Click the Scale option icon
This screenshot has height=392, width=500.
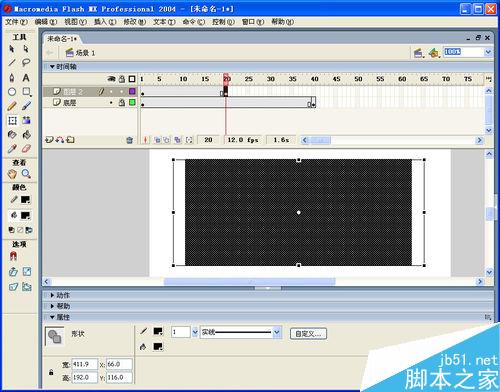[x=27, y=272]
